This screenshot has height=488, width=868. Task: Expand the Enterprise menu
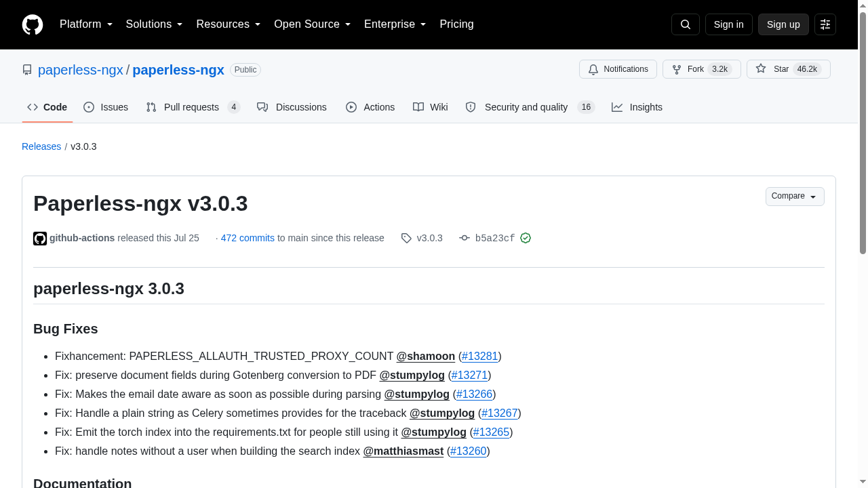[x=395, y=24]
